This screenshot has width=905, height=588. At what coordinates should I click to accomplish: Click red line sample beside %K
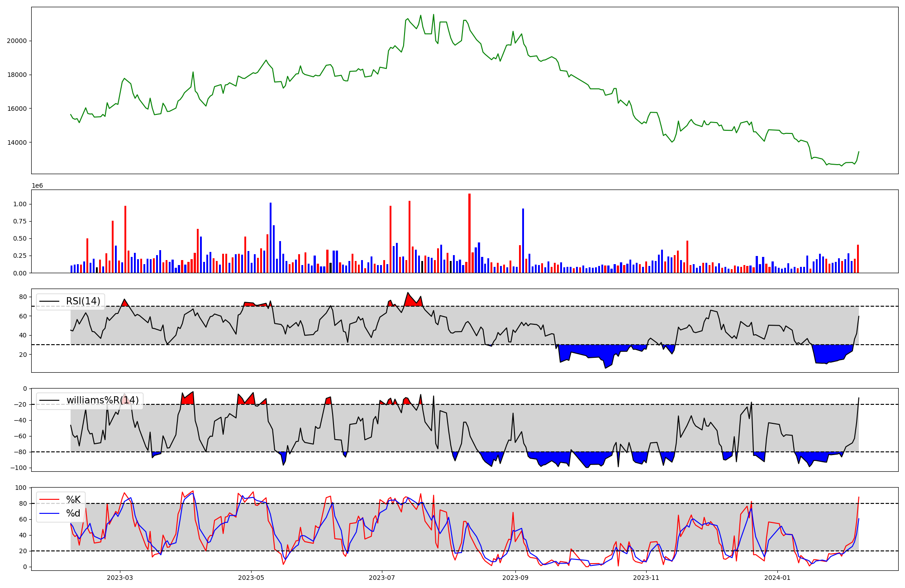49,500
